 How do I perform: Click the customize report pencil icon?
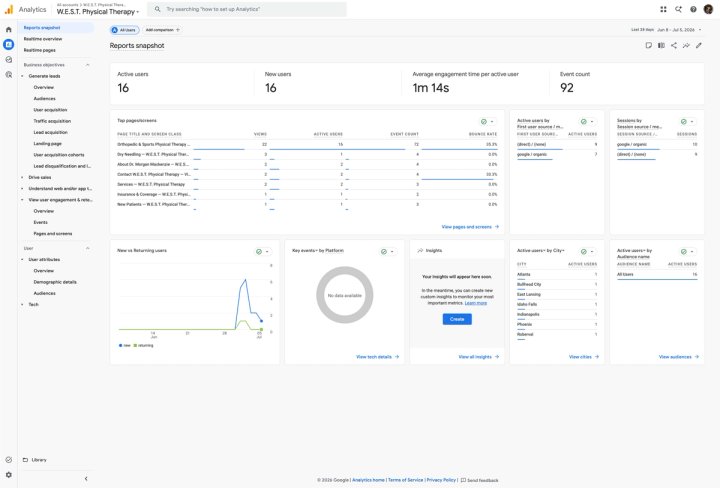[x=698, y=45]
